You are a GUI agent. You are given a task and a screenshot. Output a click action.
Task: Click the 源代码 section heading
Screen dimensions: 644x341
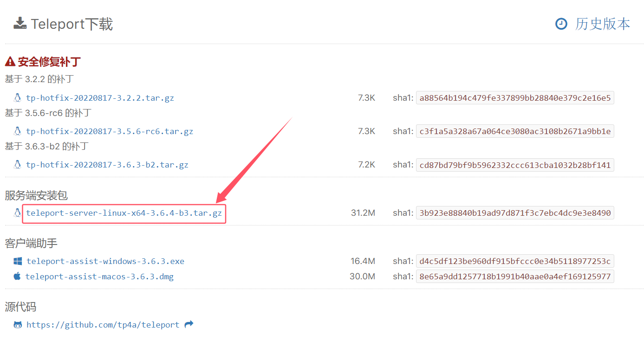[x=20, y=307]
